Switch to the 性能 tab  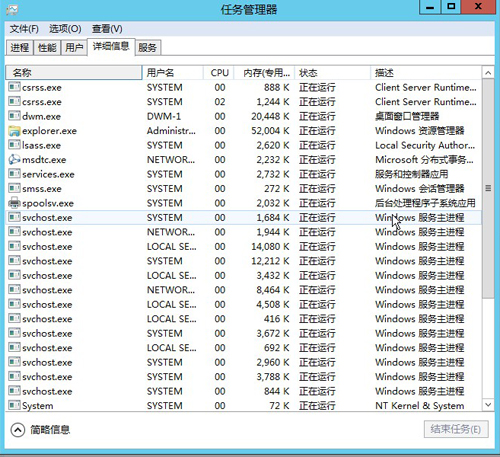tap(47, 48)
